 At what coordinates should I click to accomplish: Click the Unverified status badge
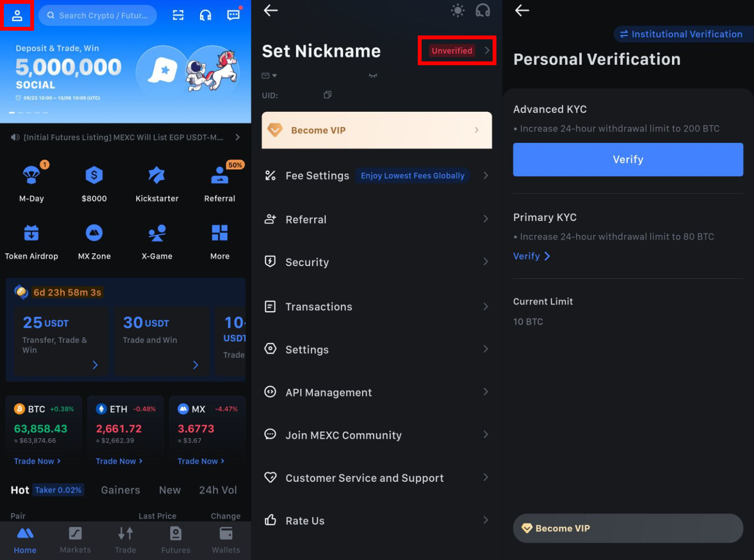(452, 51)
